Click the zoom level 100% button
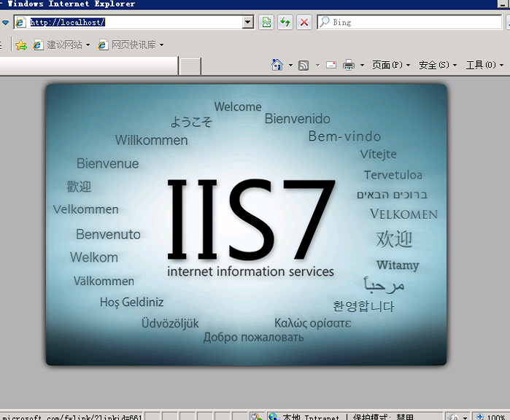The height and width of the screenshot is (420, 510). 492,417
